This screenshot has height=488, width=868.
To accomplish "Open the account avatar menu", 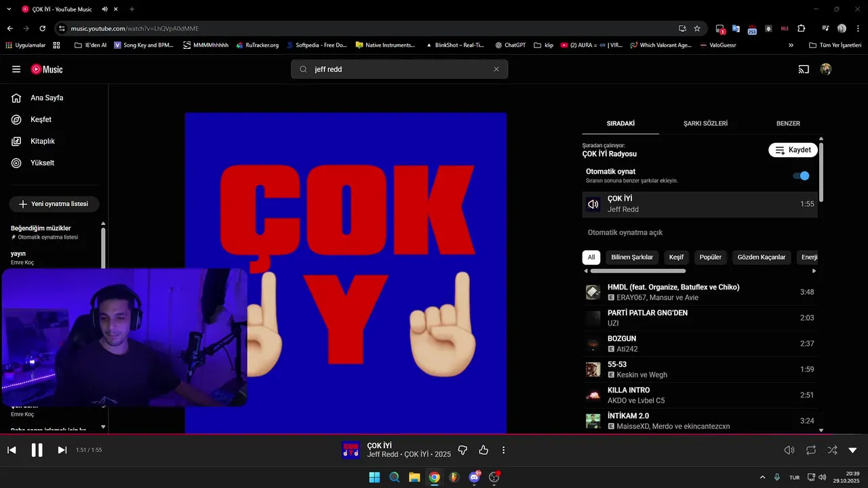I will (x=826, y=69).
